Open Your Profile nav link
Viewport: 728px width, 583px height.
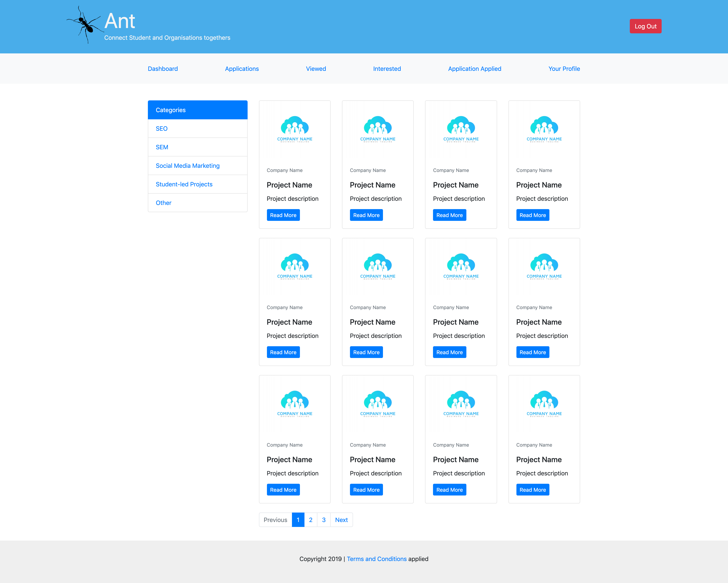coord(564,69)
